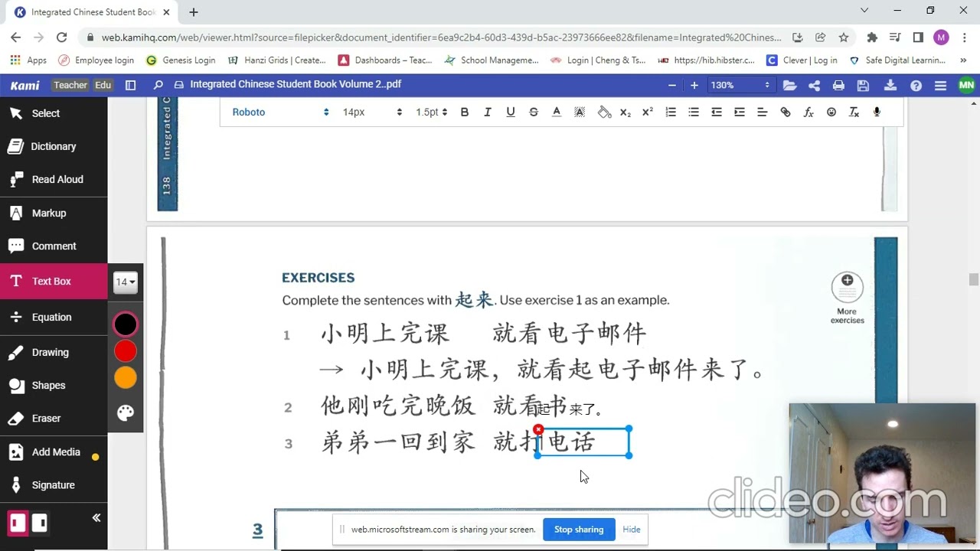Open the Roboto font family dropdown
Viewport: 980px width, 551px height.
coord(280,112)
